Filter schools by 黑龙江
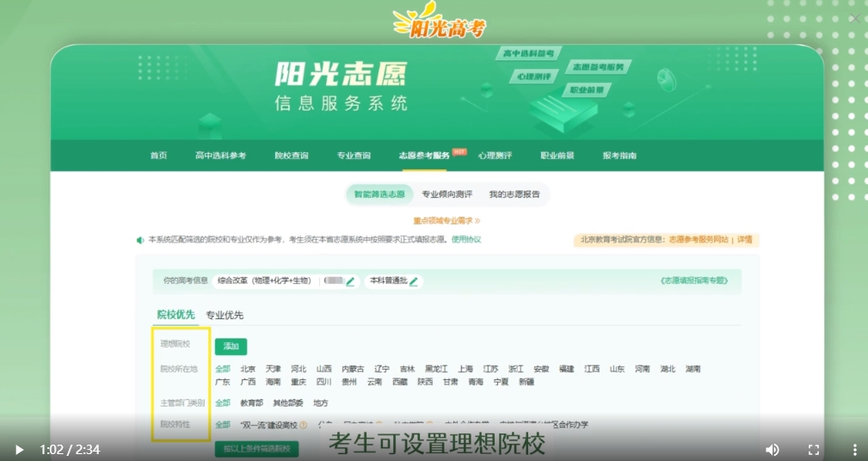The image size is (868, 461). [436, 369]
